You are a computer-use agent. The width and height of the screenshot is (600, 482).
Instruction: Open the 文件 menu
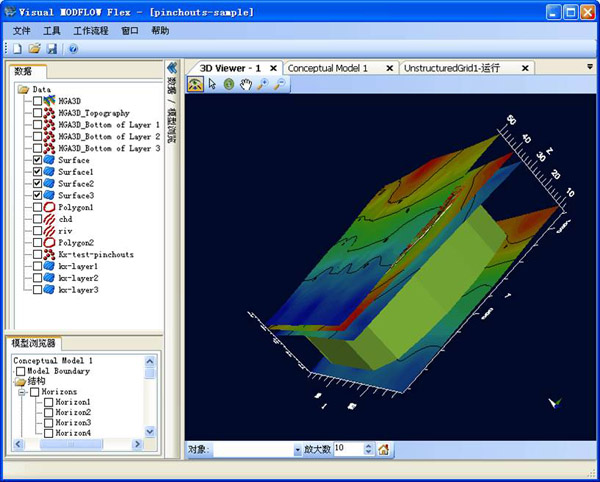pos(22,31)
